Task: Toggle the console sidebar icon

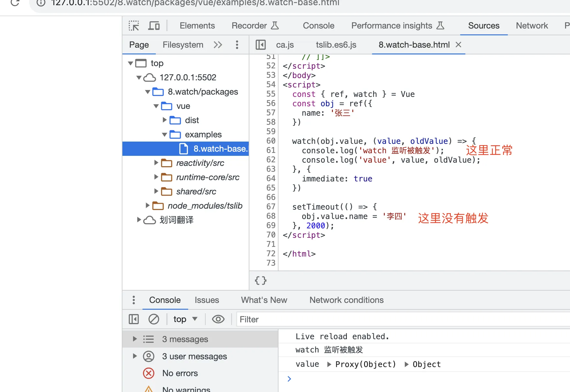Action: [x=134, y=319]
